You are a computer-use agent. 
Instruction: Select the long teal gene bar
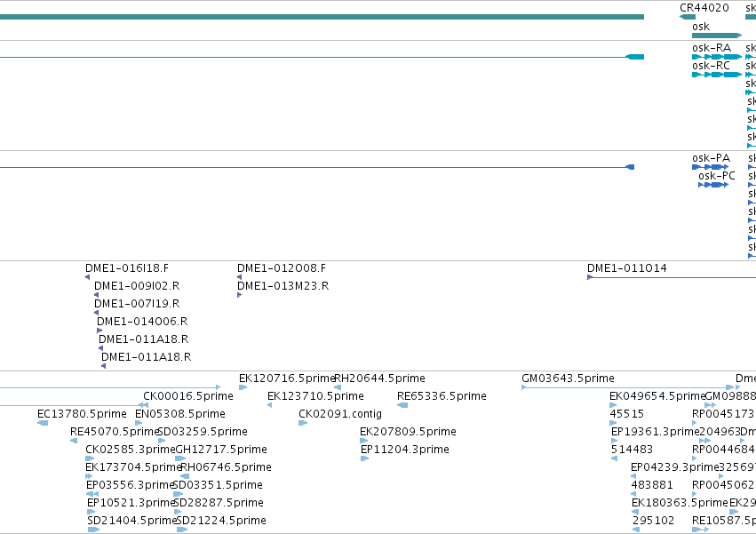pos(322,17)
